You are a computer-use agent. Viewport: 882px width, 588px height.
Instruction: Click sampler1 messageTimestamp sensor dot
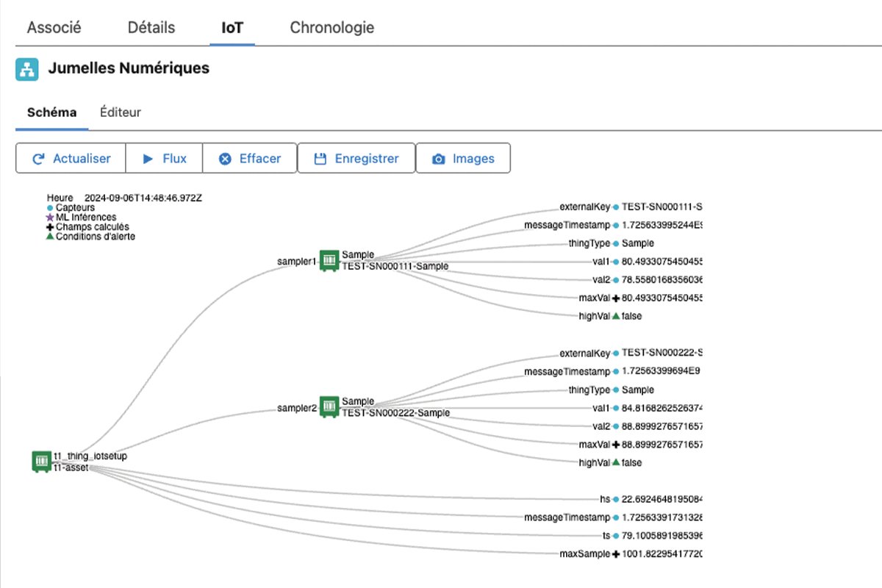616,225
